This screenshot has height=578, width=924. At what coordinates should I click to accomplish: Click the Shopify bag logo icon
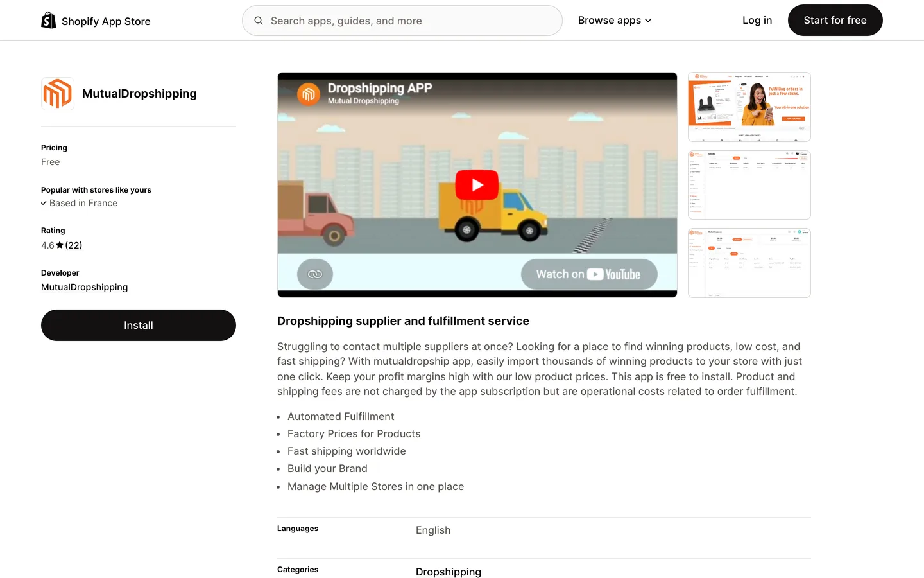[49, 21]
